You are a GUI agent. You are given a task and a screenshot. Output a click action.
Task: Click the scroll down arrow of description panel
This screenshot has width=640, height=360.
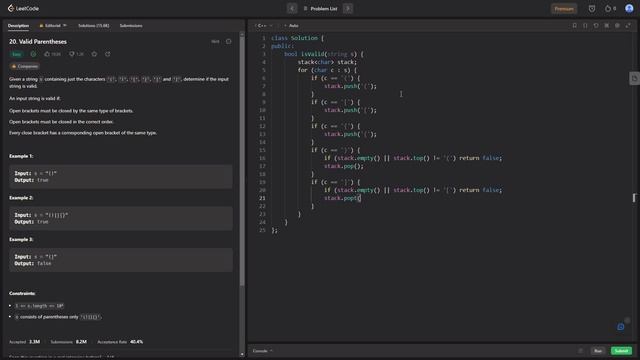242,354
